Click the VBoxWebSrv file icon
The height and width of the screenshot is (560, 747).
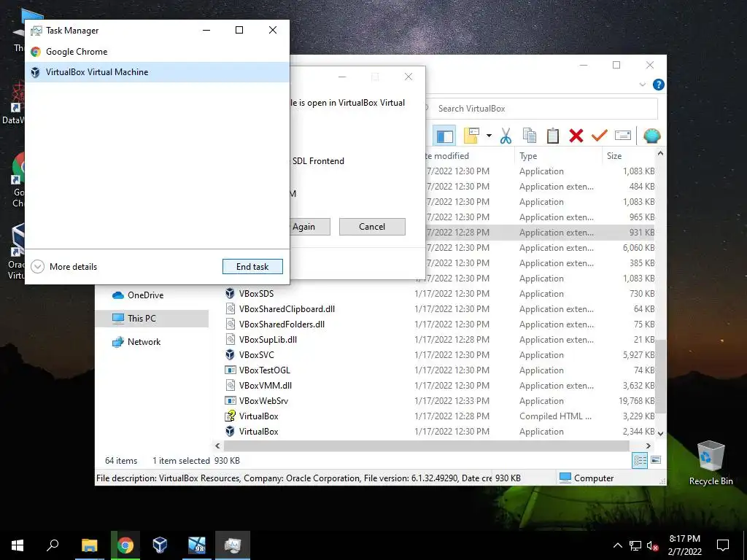[230, 401]
